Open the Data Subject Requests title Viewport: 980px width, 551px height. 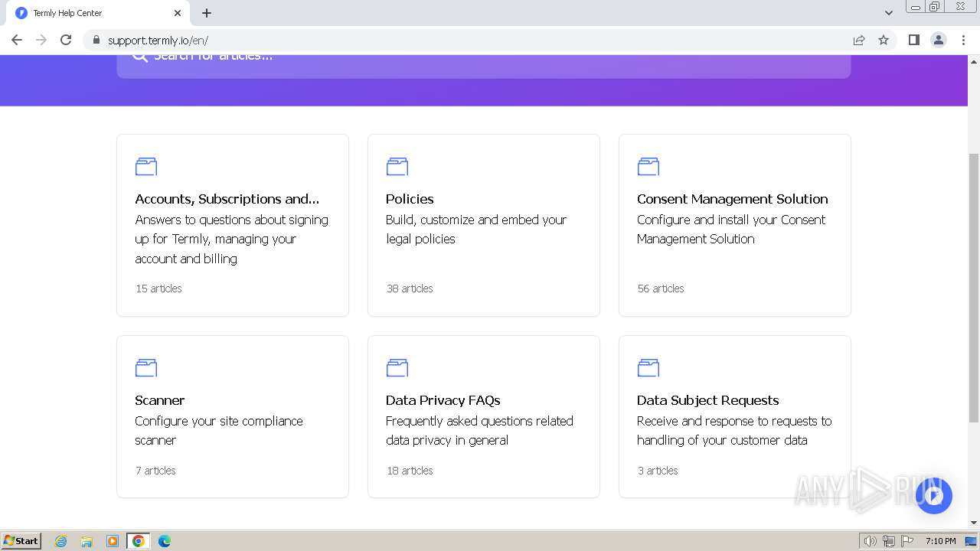coord(708,400)
